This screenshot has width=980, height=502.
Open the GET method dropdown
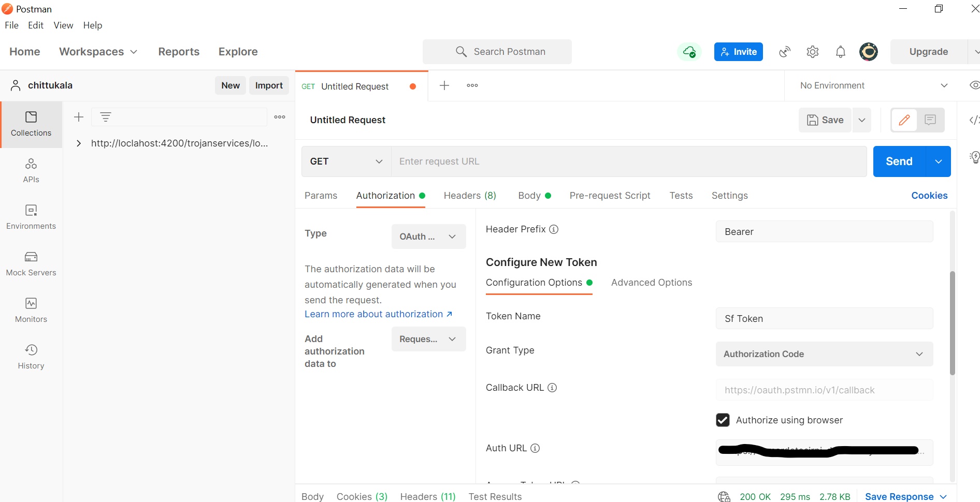[x=346, y=161]
